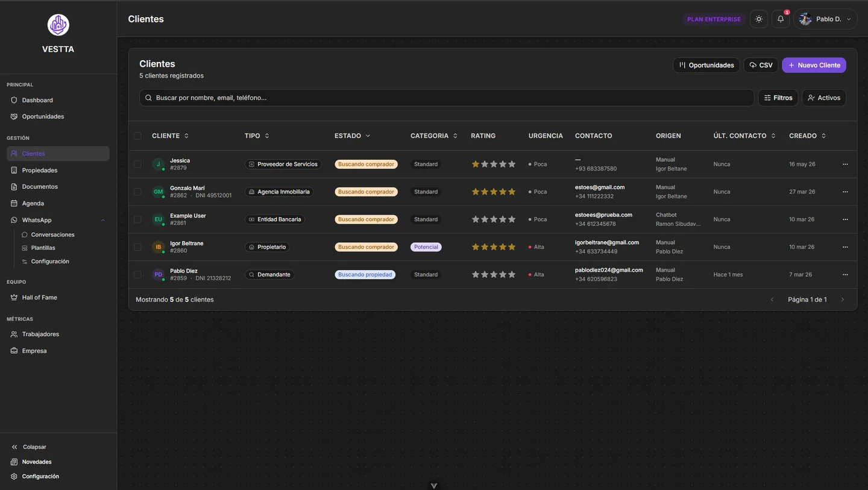Check the Pablo Diez row checkbox
The image size is (868, 490).
pos(137,274)
